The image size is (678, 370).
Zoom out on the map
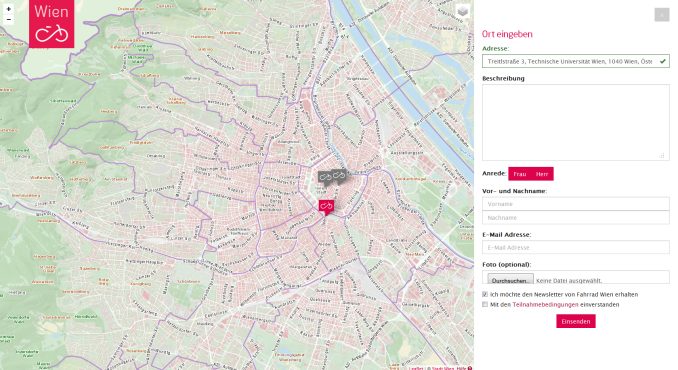8,19
